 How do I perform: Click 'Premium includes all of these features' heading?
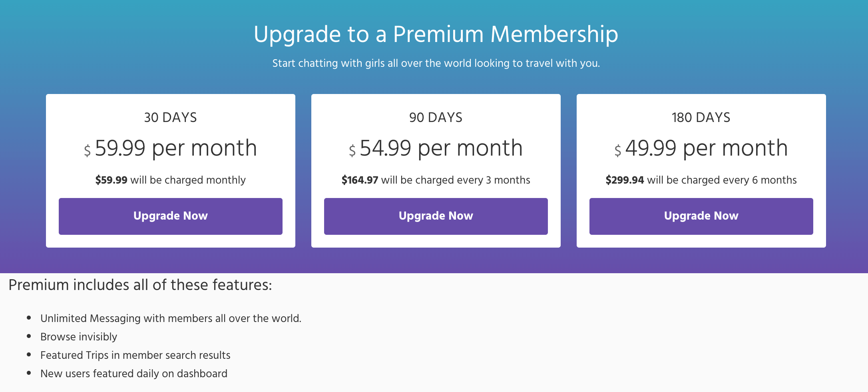(140, 285)
